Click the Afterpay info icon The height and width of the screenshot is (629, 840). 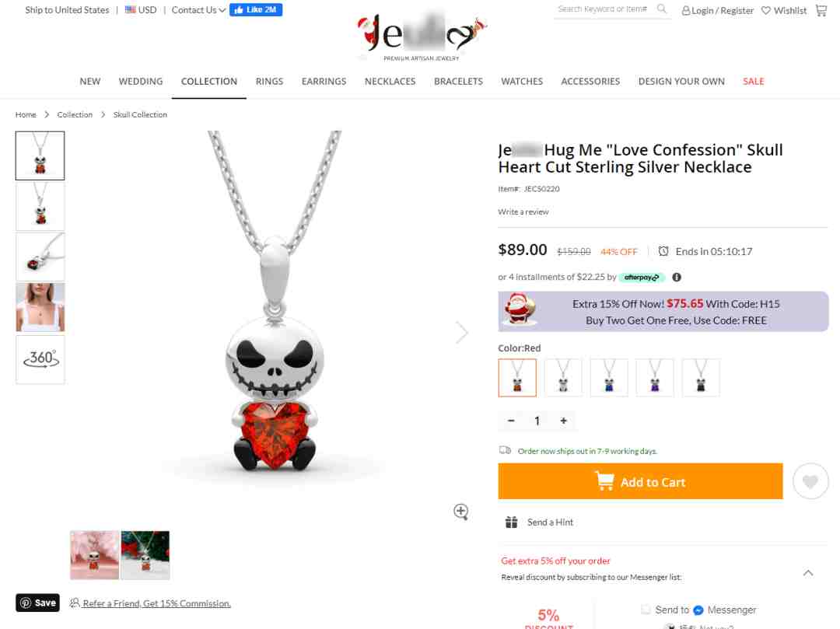tap(677, 278)
